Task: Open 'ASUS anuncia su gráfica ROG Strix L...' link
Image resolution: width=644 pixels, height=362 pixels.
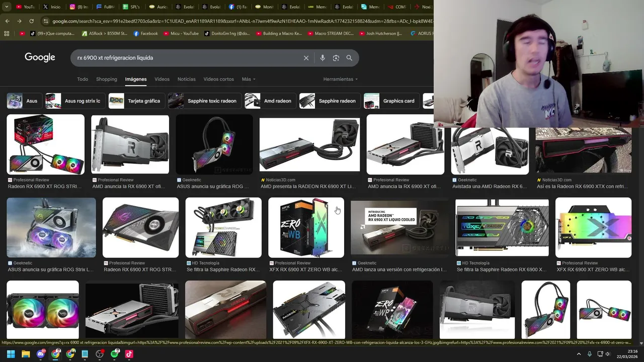Action: 51,269
